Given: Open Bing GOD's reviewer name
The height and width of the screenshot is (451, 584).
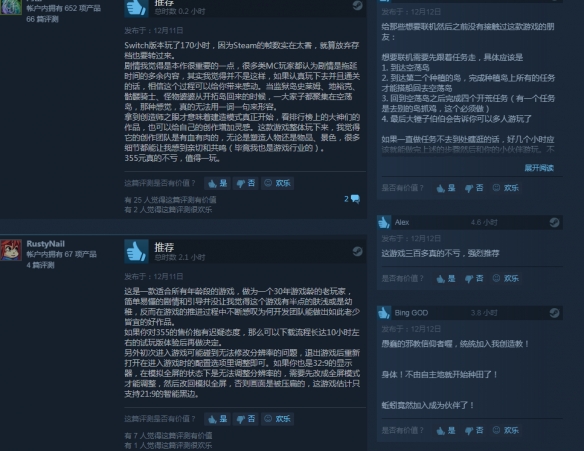Looking at the screenshot, I should coord(411,313).
